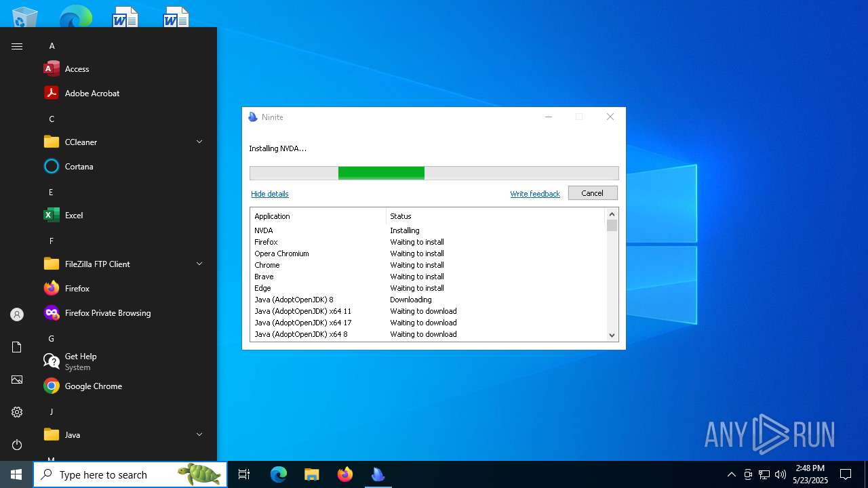Close the Ninite window
Viewport: 868px width, 488px height.
[610, 117]
